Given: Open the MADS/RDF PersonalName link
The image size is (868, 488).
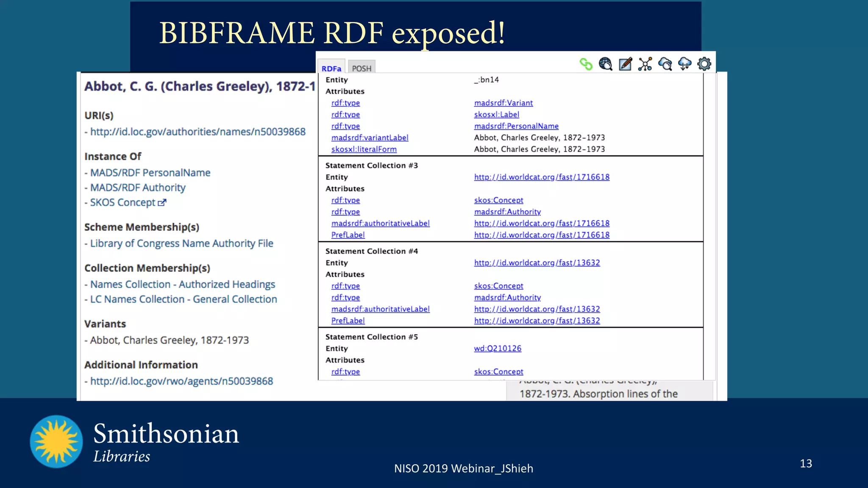Looking at the screenshot, I should 150,173.
